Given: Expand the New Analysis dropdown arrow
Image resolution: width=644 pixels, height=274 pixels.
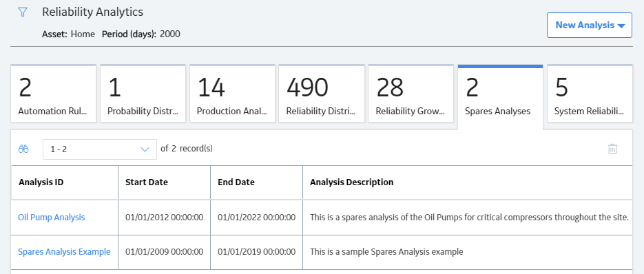Looking at the screenshot, I should 621,25.
